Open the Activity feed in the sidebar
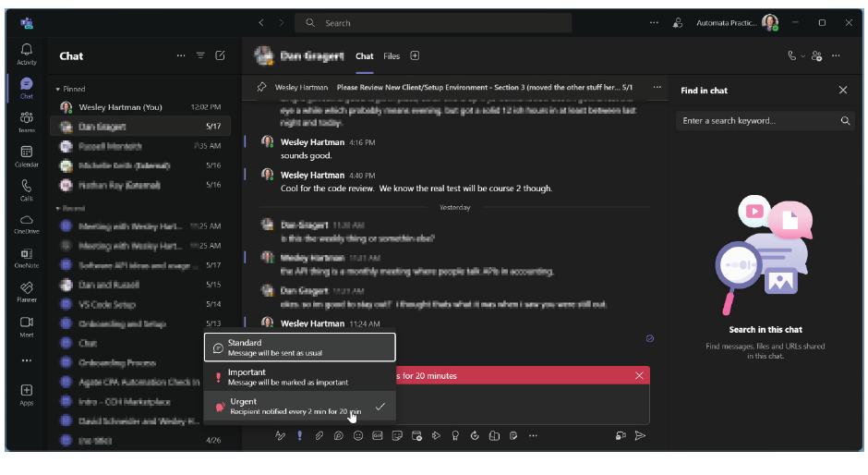This screenshot has width=868, height=475. point(26,54)
